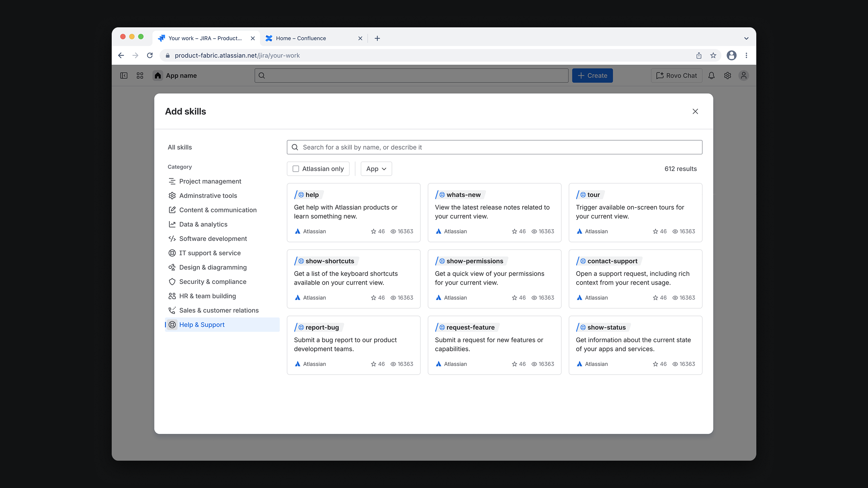This screenshot has width=868, height=488.
Task: Open the app switcher grid icon
Action: (x=140, y=76)
